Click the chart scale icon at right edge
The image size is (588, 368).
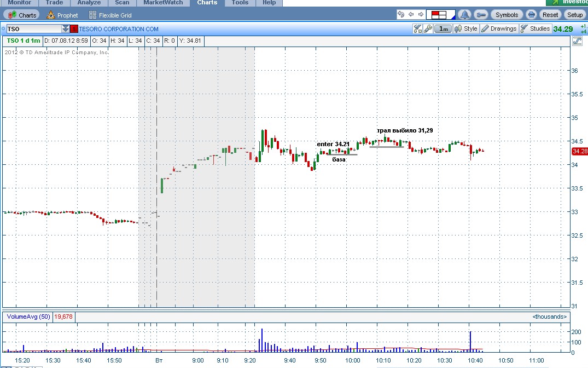(x=577, y=41)
